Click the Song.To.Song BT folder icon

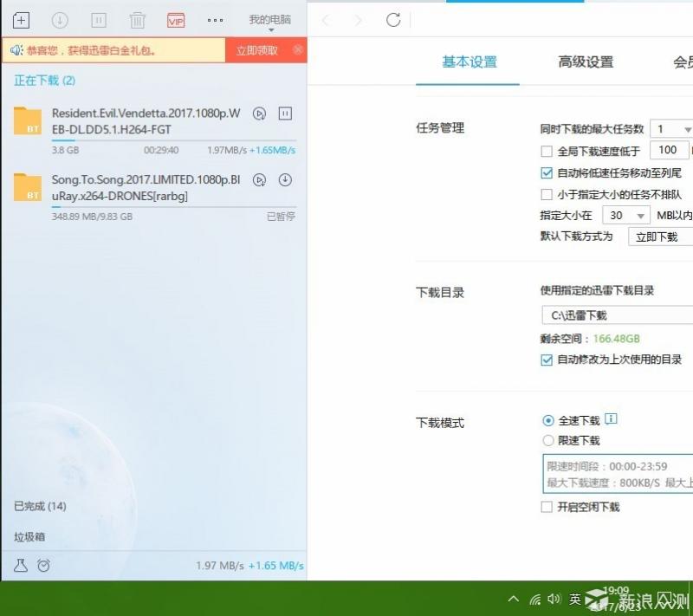pyautogui.click(x=28, y=187)
